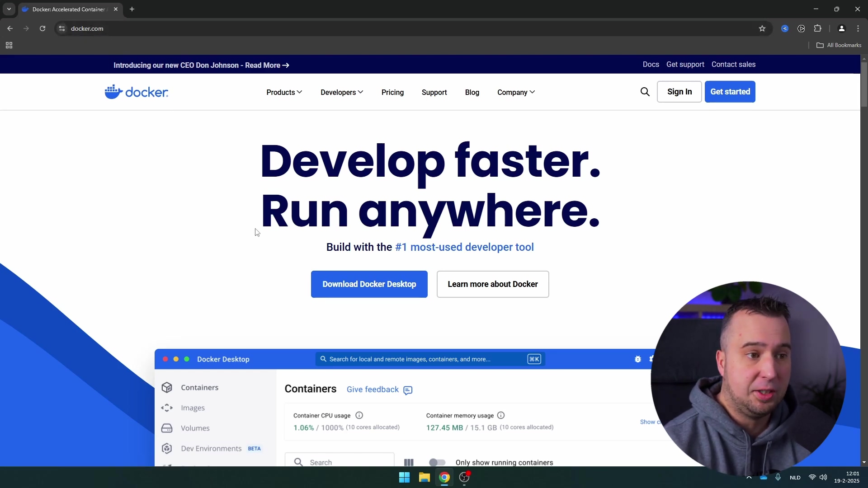868x488 pixels.
Task: Open the new CEO Read More announcement
Action: tap(201, 65)
